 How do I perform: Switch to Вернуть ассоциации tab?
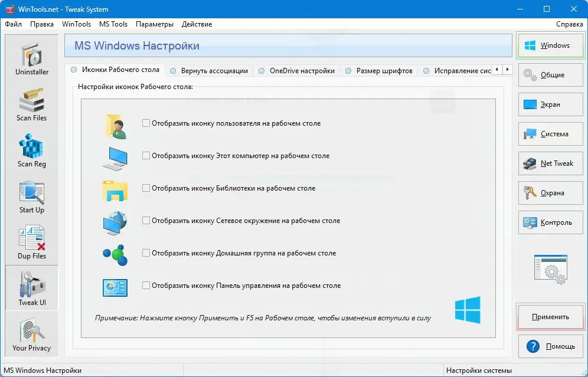point(209,71)
